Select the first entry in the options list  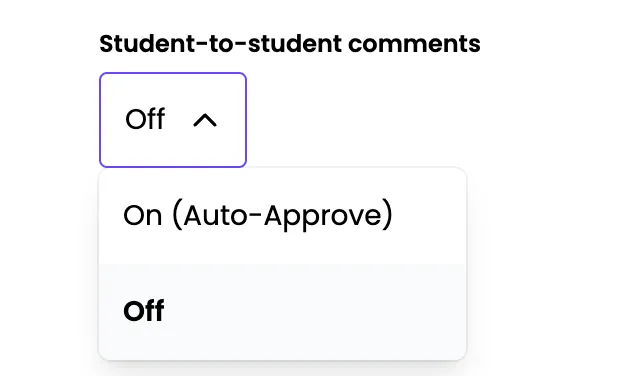283,216
